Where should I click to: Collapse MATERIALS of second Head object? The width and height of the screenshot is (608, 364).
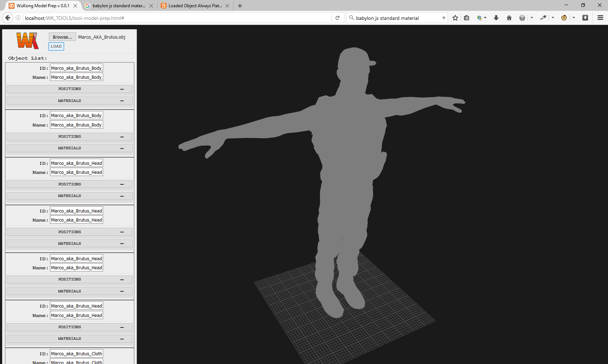click(69, 244)
